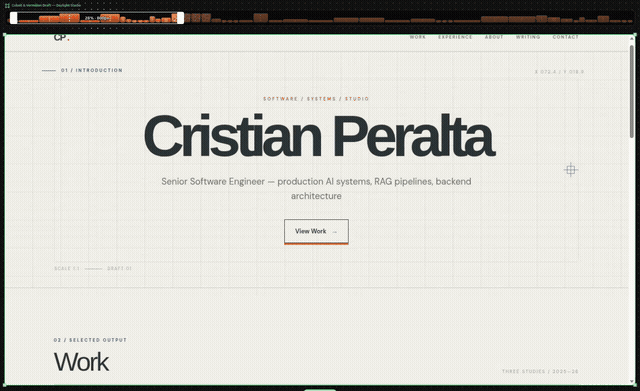The image size is (640, 391).
Task: Click the "02 / SELECTED OUTPUT" label
Action: pos(90,340)
